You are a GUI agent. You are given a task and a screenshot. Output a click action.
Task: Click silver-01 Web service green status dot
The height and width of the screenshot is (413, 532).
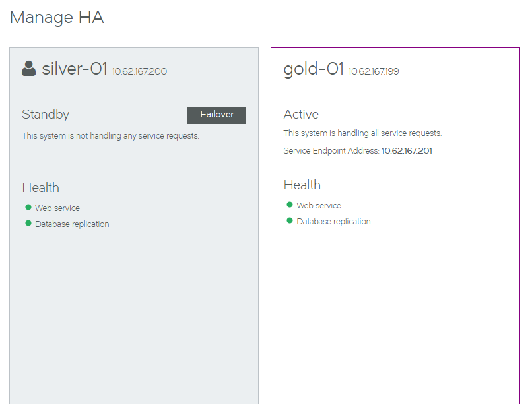click(x=28, y=207)
